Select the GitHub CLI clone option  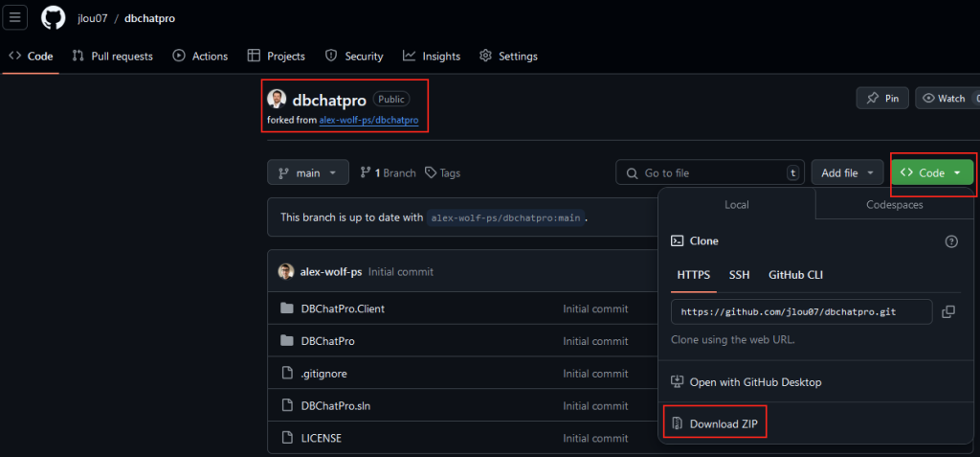[x=795, y=276]
